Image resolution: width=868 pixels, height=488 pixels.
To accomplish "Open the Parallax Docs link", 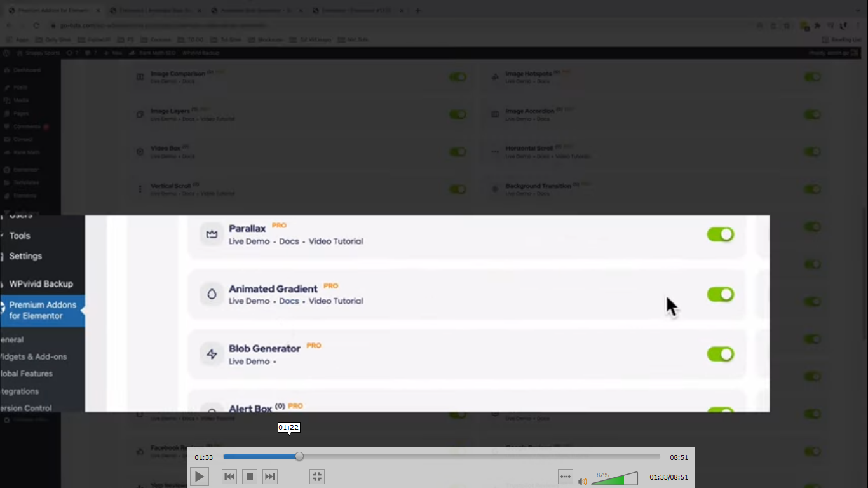I will click(x=289, y=241).
